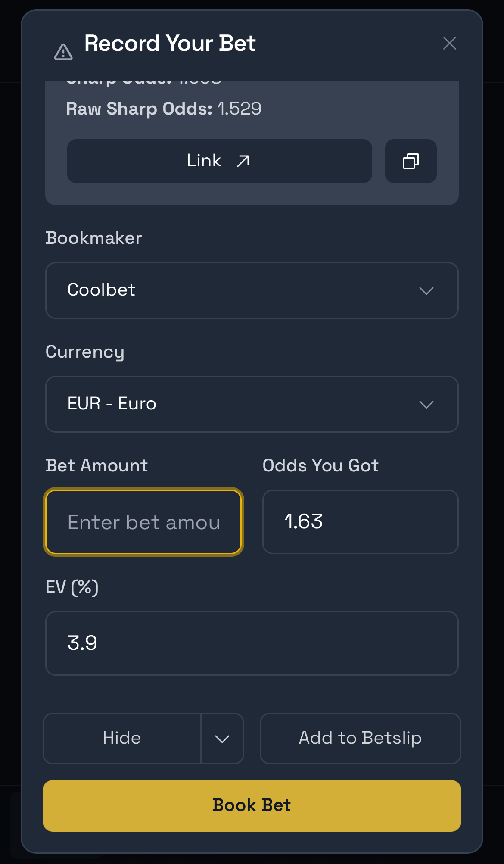Click the EV (%) field showing 3.9
The height and width of the screenshot is (864, 504).
(252, 643)
